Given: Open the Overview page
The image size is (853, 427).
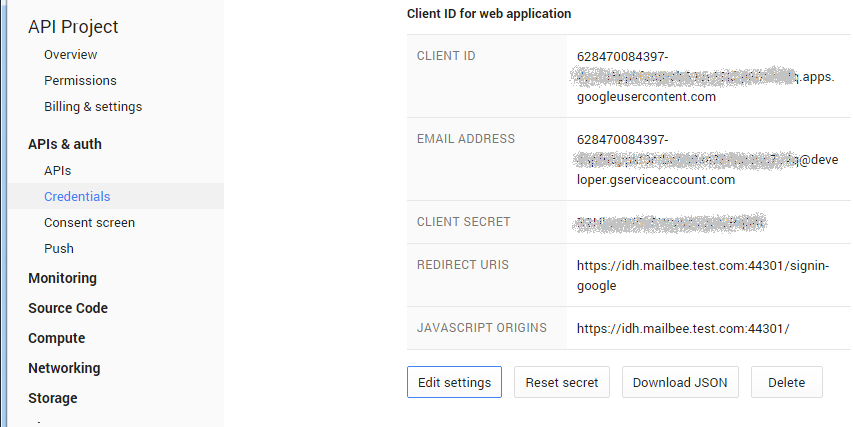Looking at the screenshot, I should [70, 55].
